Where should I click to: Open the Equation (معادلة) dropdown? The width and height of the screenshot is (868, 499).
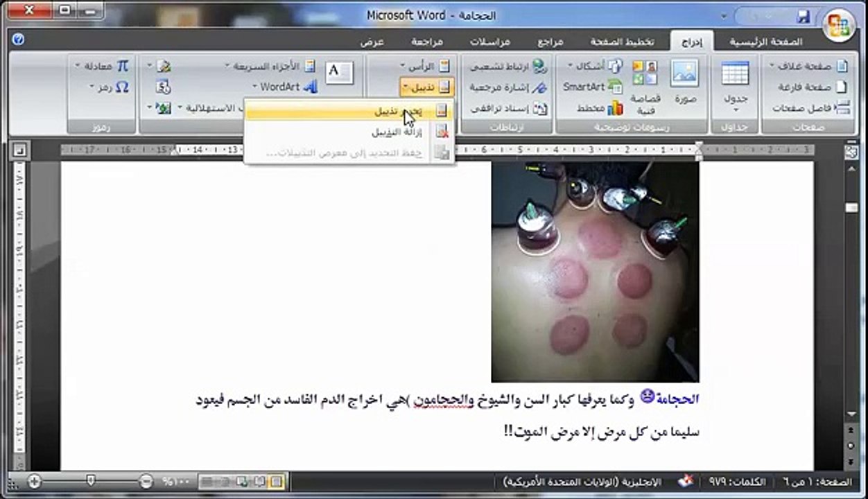click(103, 66)
